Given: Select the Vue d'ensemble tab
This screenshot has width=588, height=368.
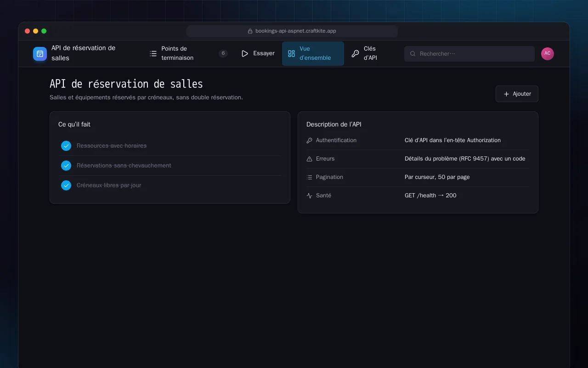Looking at the screenshot, I should 313,54.
